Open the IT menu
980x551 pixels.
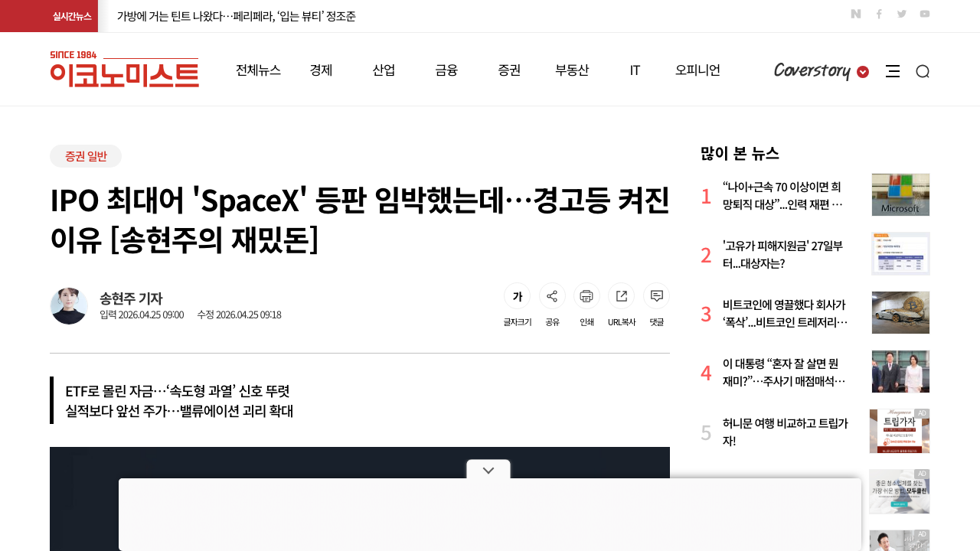pyautogui.click(x=635, y=70)
